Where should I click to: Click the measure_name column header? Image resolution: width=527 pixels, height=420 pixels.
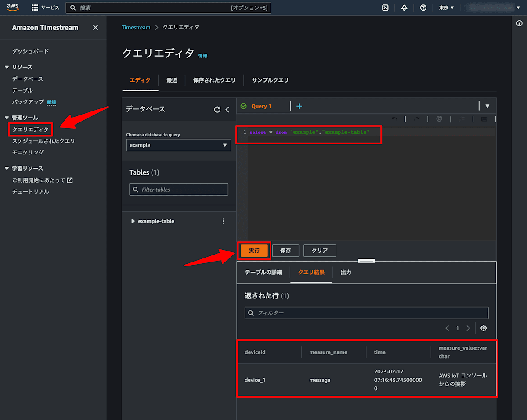click(x=328, y=352)
